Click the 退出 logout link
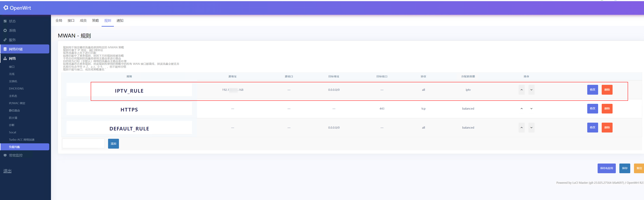644x200 pixels. point(7,171)
